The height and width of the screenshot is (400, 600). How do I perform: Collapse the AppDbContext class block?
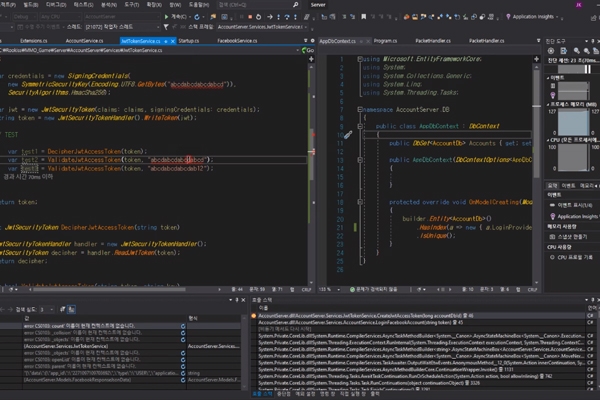[x=360, y=126]
